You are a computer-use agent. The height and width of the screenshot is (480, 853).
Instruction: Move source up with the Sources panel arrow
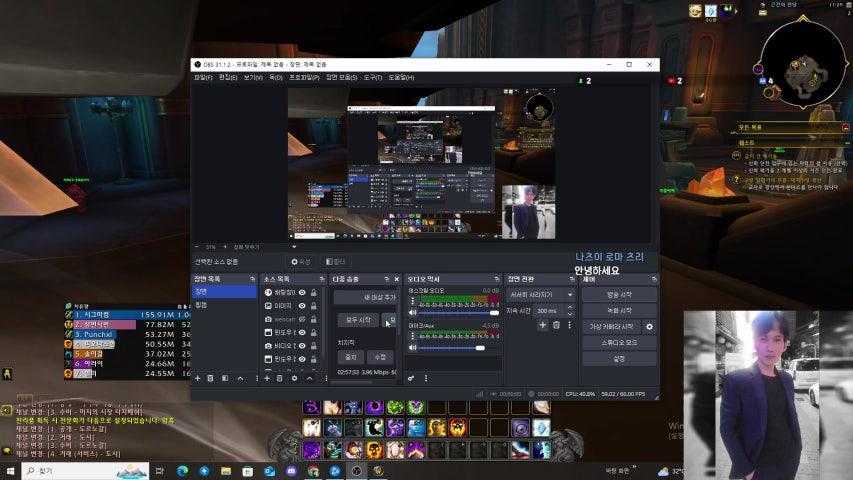click(x=310, y=378)
